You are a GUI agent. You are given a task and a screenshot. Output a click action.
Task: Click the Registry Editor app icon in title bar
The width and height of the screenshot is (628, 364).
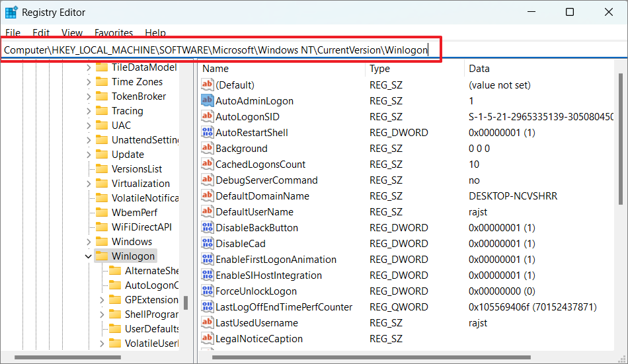pyautogui.click(x=11, y=12)
